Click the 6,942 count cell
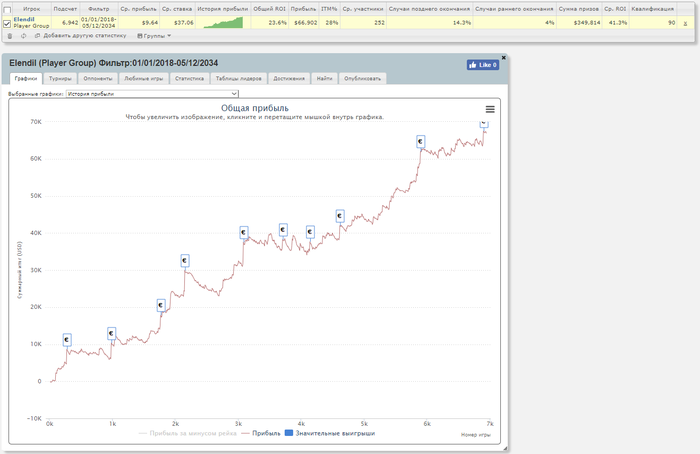Image resolution: width=700 pixels, height=454 pixels. click(65, 23)
